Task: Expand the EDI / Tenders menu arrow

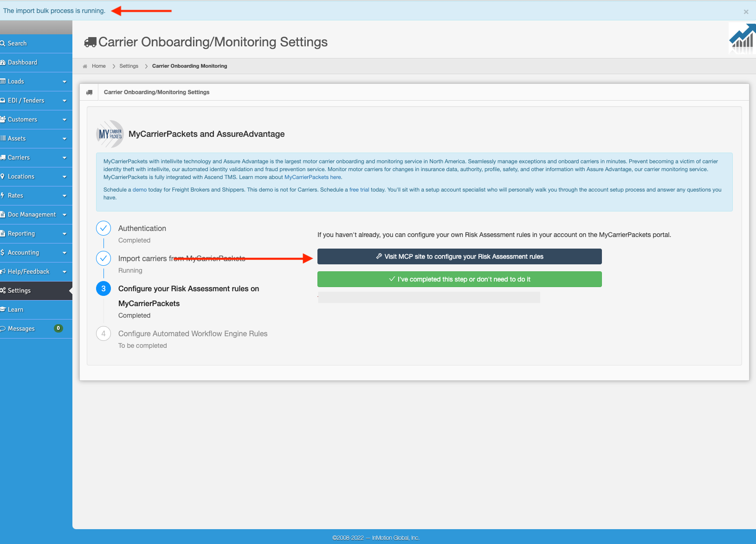Action: 65,101
